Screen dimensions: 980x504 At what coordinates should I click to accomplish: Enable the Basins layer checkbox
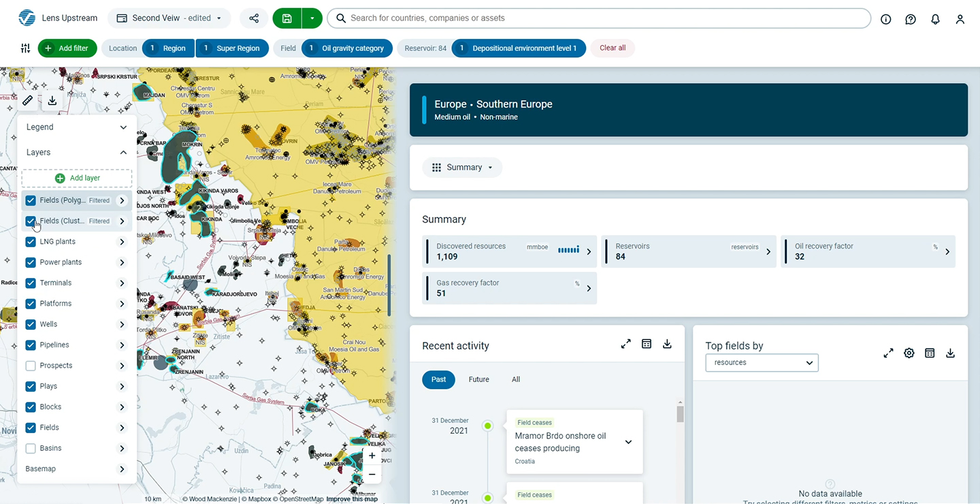(31, 448)
